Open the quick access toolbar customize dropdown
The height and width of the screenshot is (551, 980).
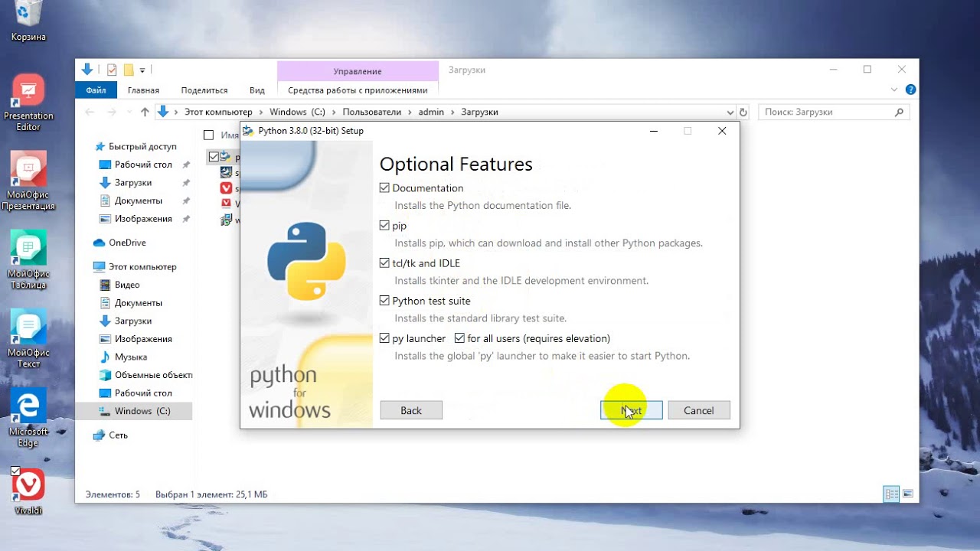(142, 70)
